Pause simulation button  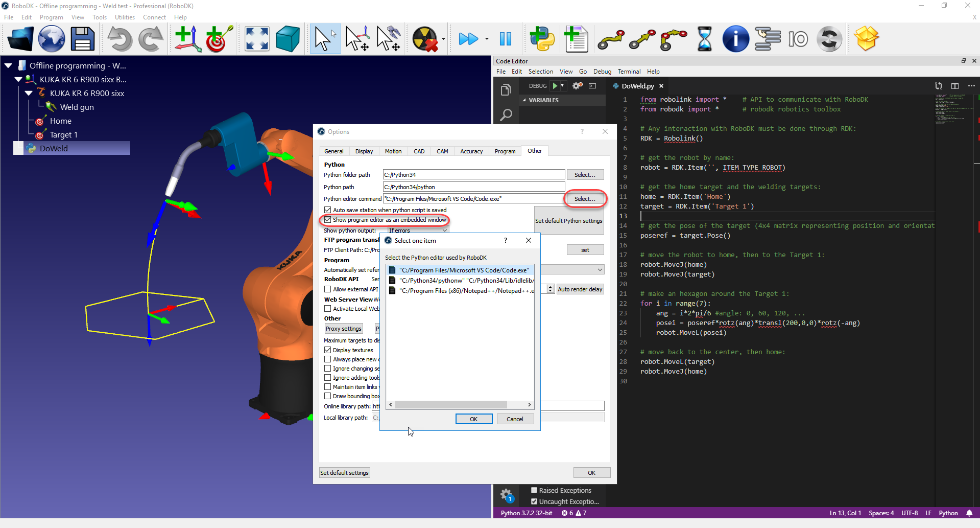(506, 39)
